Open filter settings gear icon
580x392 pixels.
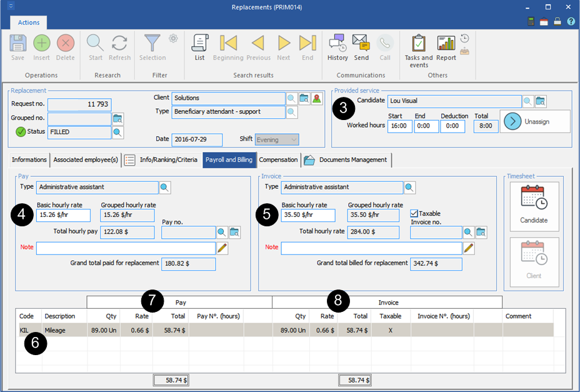coord(173,38)
